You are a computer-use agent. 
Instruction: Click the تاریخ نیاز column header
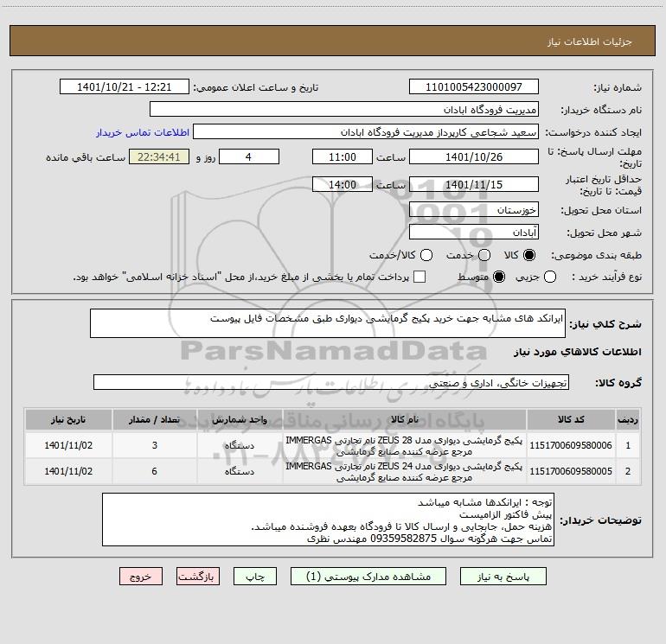point(68,419)
